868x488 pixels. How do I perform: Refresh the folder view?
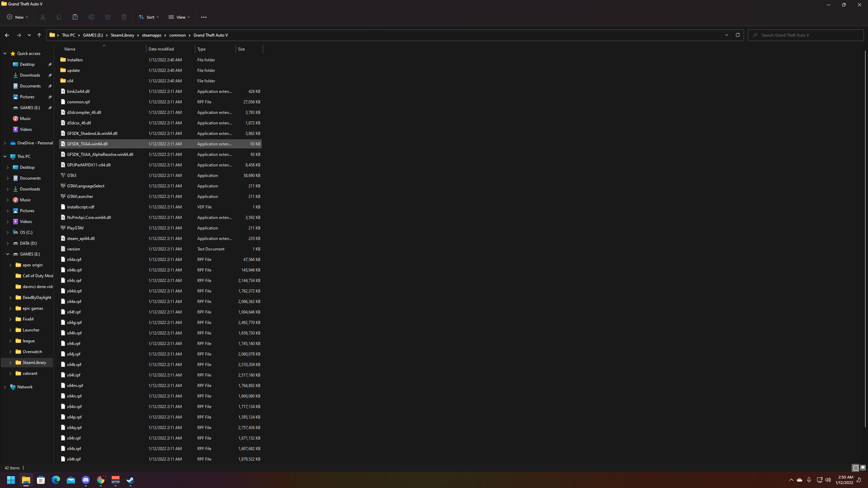coord(737,35)
